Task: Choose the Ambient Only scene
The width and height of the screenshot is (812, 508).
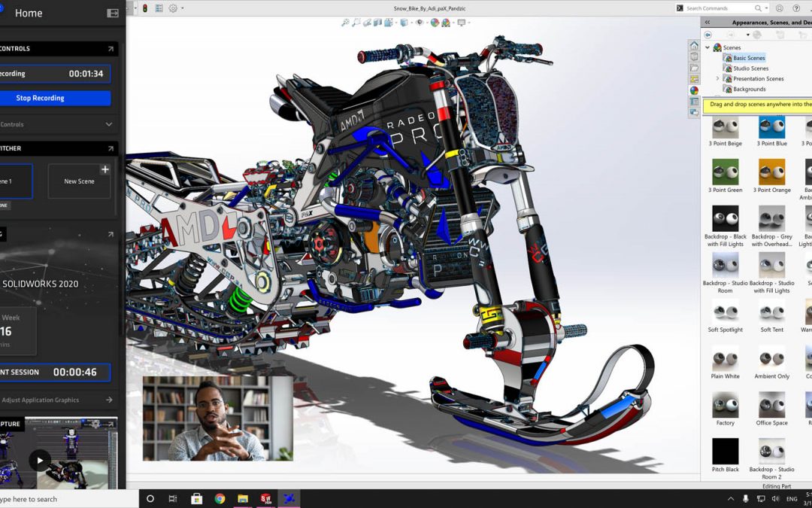Action: click(x=771, y=363)
